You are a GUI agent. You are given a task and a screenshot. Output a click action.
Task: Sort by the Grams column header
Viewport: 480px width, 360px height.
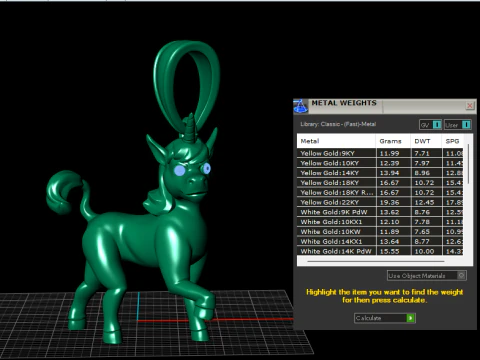(x=393, y=141)
